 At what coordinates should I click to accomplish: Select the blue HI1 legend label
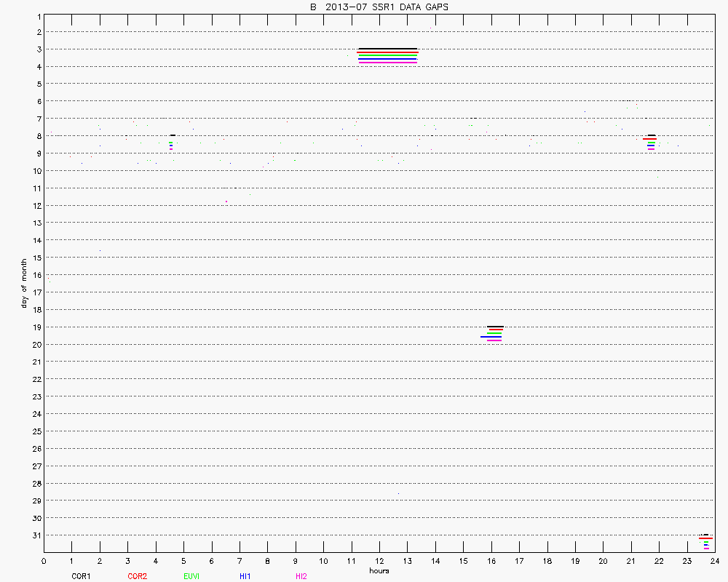point(245,576)
